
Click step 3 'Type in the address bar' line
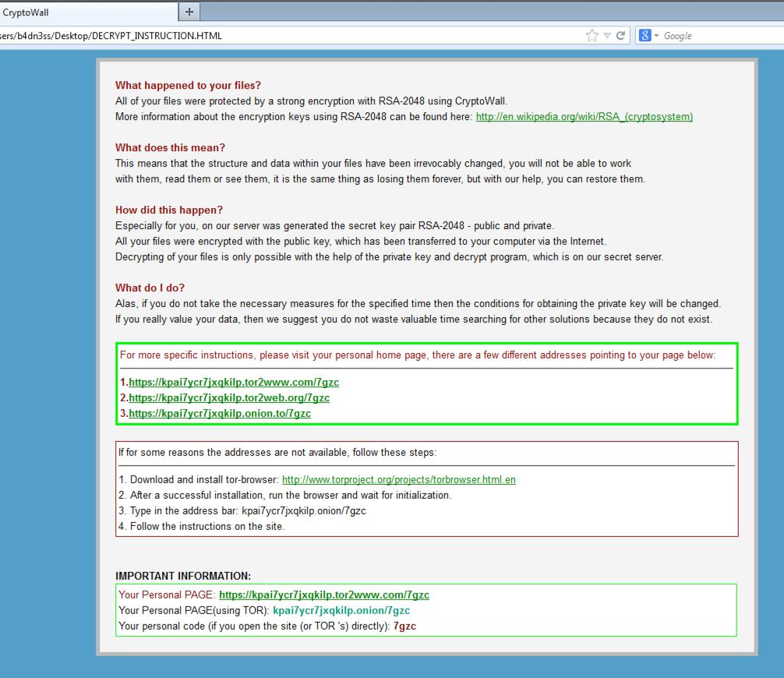(x=242, y=510)
